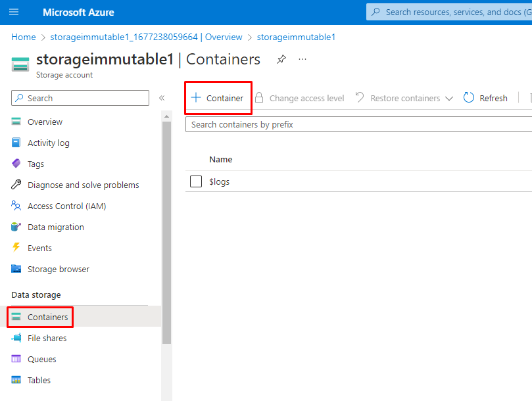Screen dimensions: 532x401
Task: Click the wrench Diagnose icon
Action: point(16,184)
